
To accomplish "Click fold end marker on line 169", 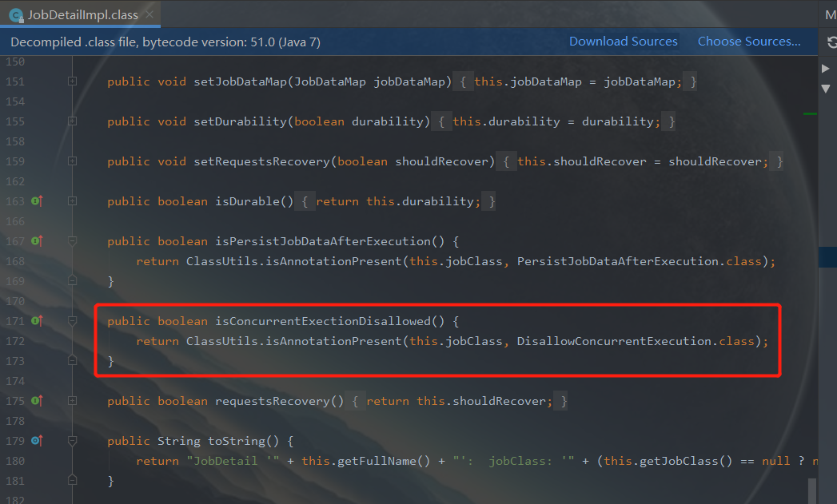I will click(x=72, y=280).
